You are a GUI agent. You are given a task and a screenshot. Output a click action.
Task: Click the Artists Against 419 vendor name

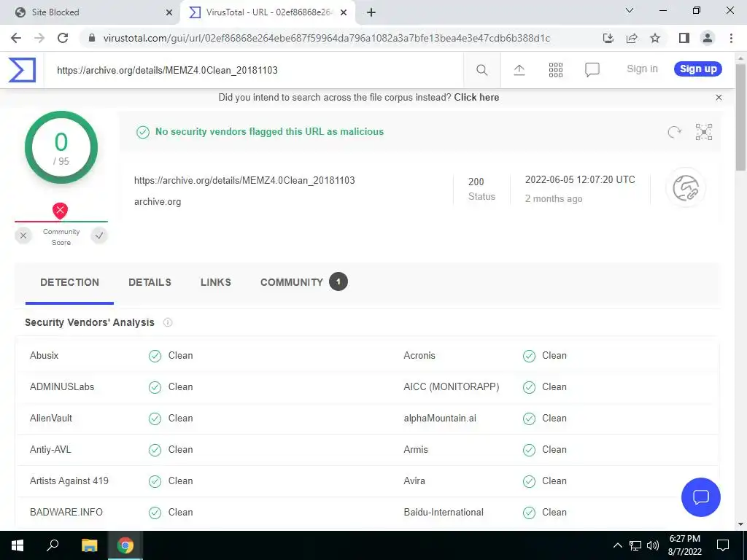tap(69, 481)
